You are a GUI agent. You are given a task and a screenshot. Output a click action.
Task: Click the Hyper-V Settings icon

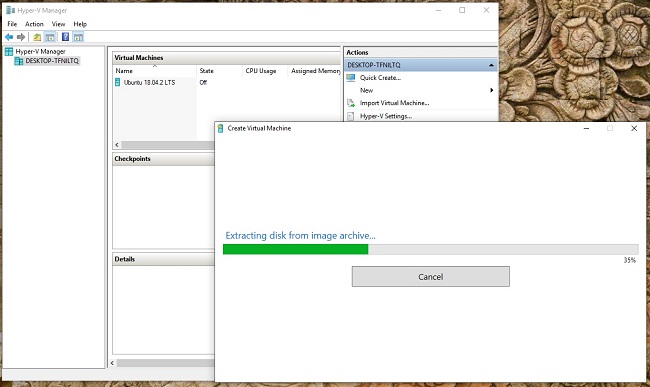pyautogui.click(x=351, y=116)
